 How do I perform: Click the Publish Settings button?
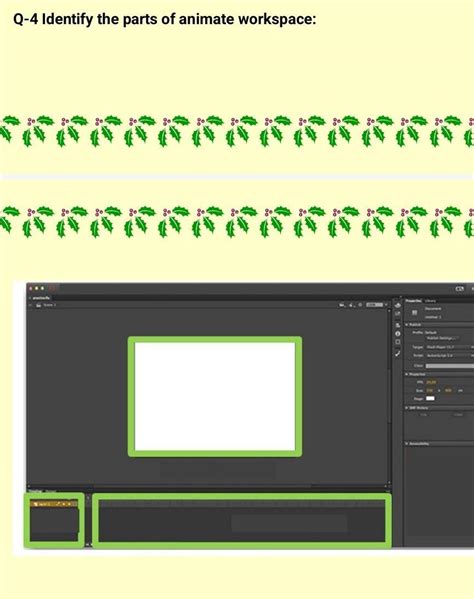point(442,338)
